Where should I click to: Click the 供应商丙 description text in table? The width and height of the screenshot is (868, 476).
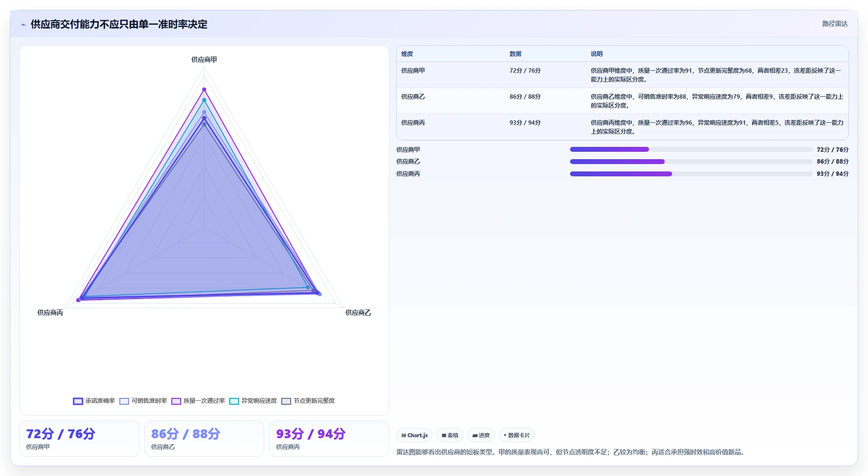click(x=717, y=127)
